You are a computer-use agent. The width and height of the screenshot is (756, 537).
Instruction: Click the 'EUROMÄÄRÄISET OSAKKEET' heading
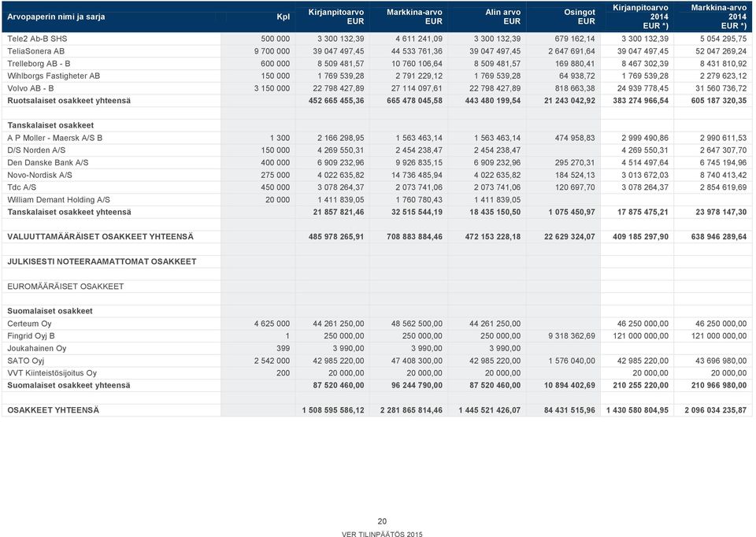point(65,287)
